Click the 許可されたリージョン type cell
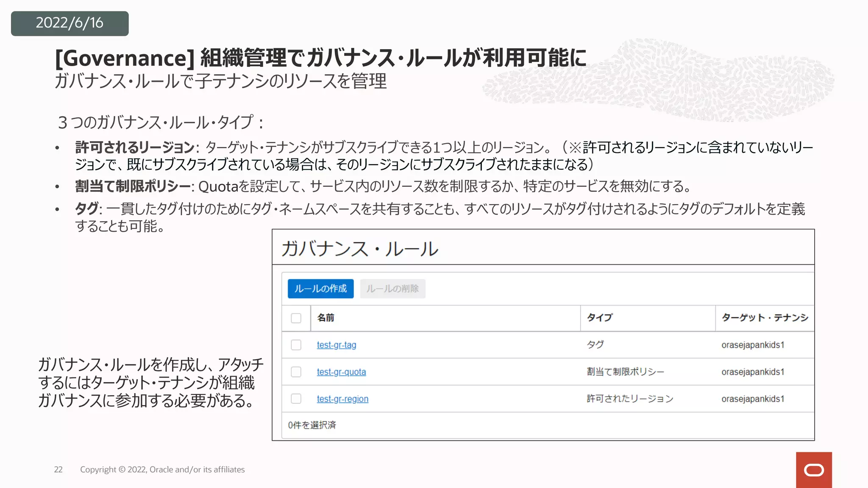 tap(630, 399)
